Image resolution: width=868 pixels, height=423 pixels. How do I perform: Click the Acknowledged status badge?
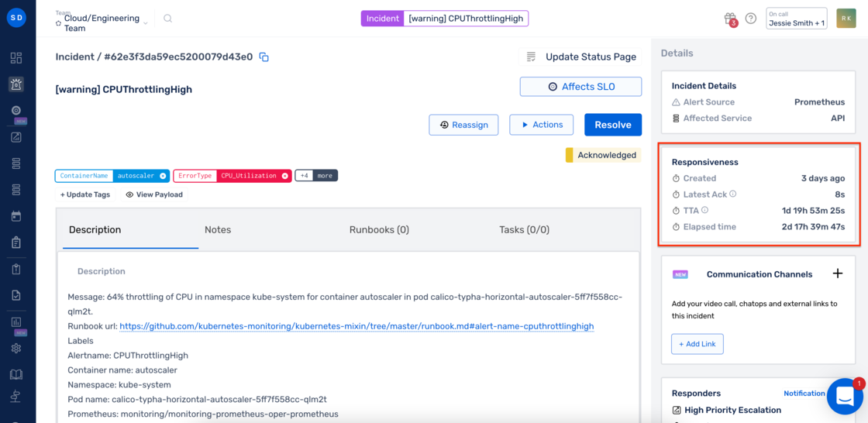602,155
